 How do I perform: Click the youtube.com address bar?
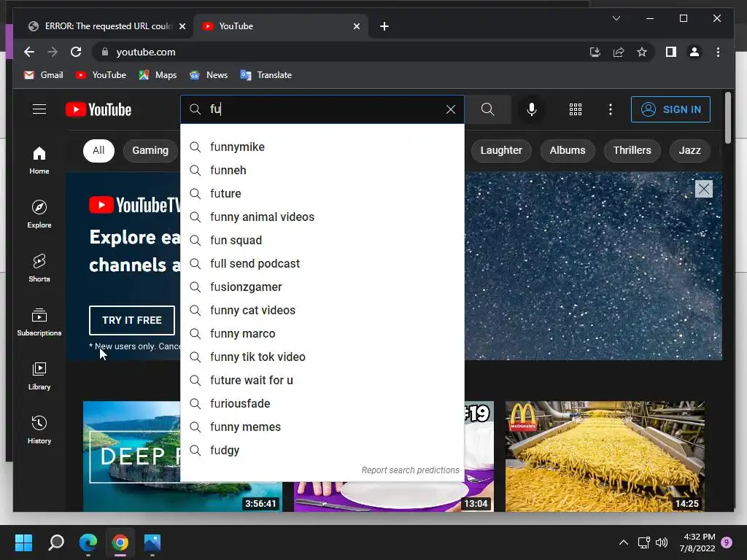333,52
